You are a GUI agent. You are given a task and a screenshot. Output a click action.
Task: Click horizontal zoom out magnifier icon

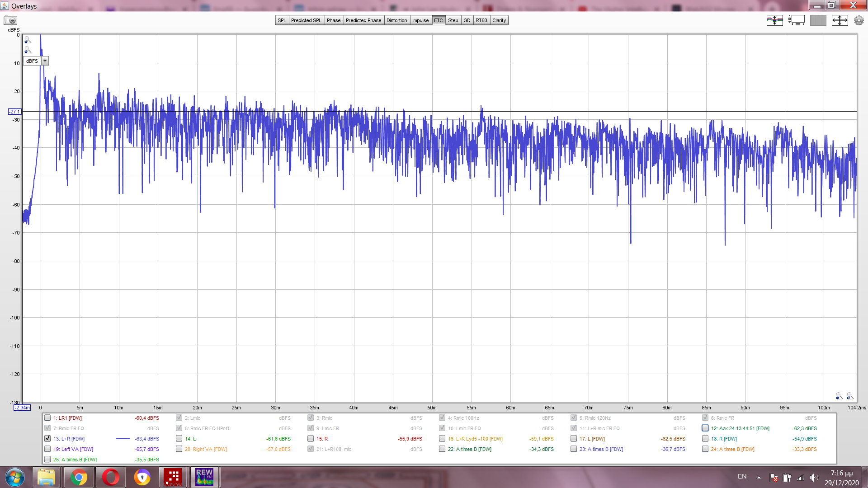tap(839, 396)
